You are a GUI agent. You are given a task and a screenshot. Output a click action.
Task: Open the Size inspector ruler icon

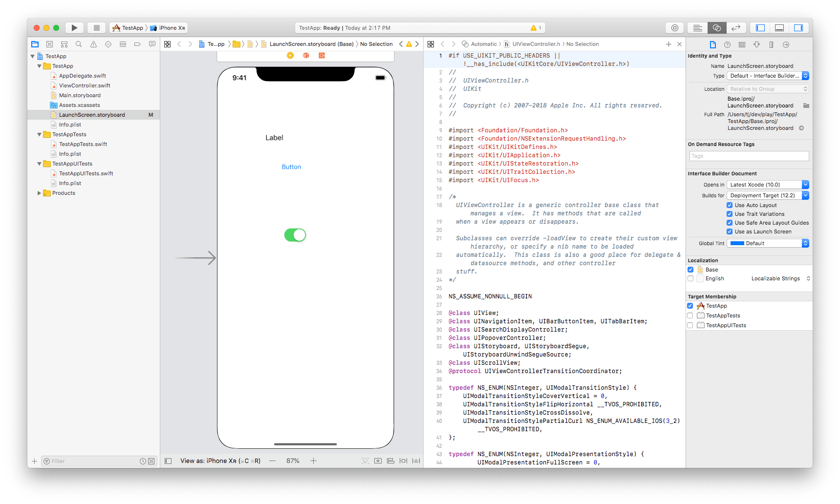[x=771, y=44]
